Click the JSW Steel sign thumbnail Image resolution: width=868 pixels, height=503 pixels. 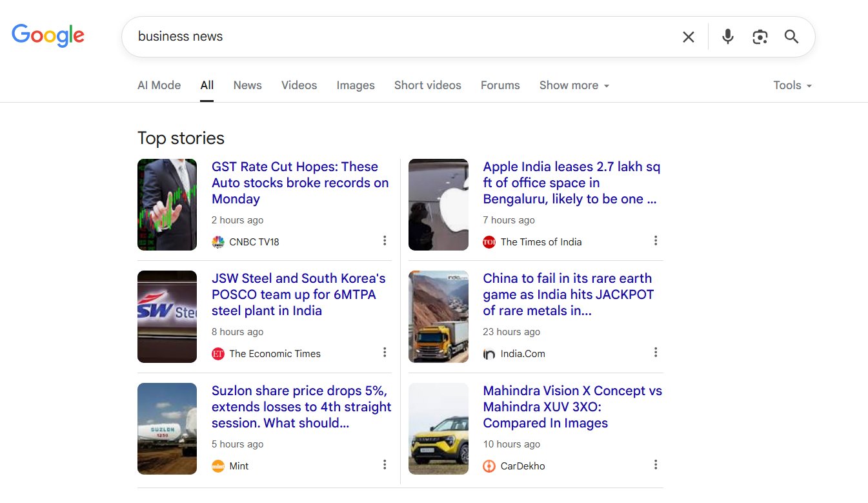click(x=167, y=316)
